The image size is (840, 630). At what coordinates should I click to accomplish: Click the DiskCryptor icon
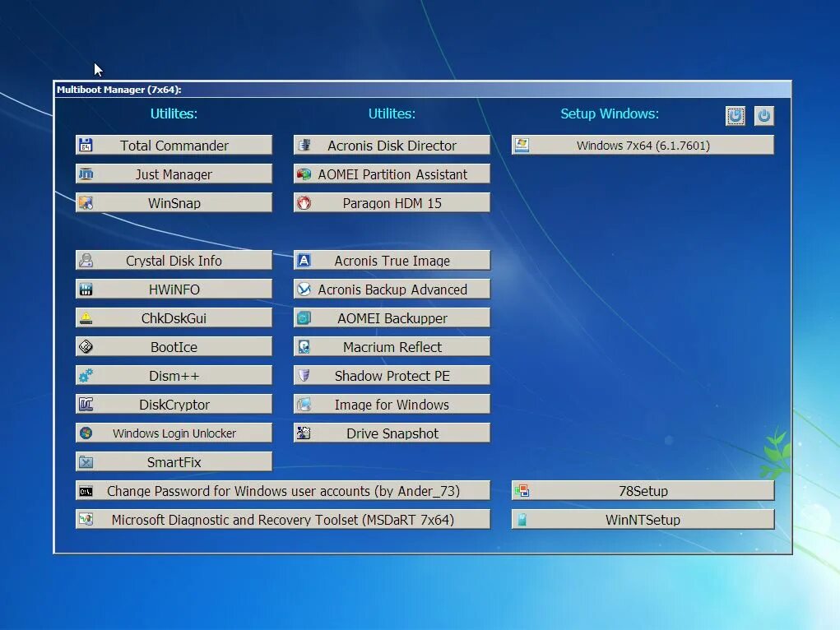tap(86, 405)
